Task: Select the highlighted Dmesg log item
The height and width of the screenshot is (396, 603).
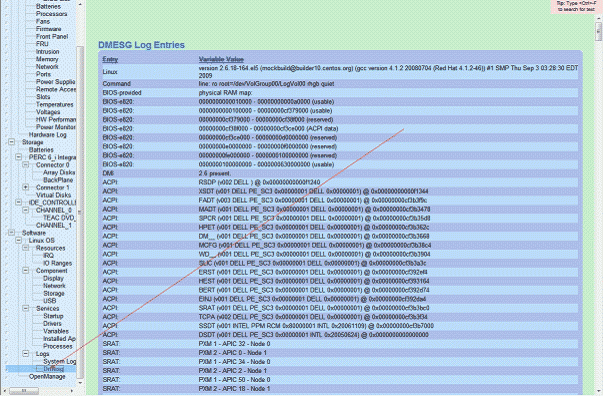Action: click(x=53, y=369)
